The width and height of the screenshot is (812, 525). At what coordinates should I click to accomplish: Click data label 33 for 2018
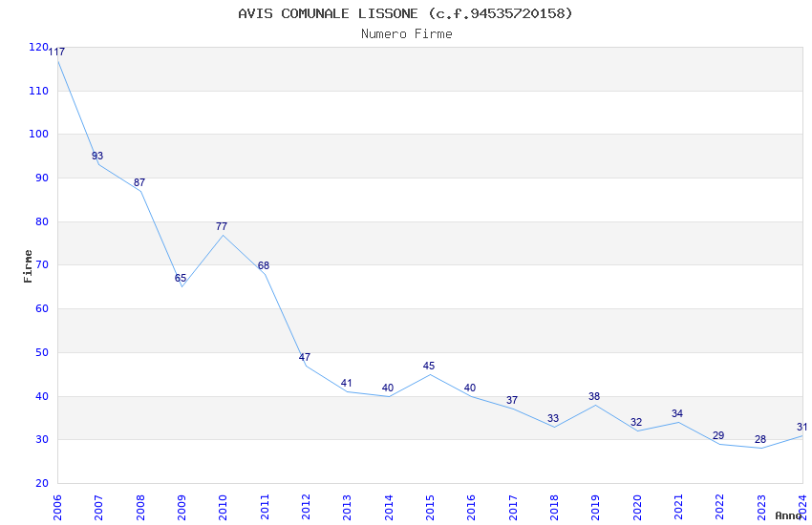click(x=553, y=418)
